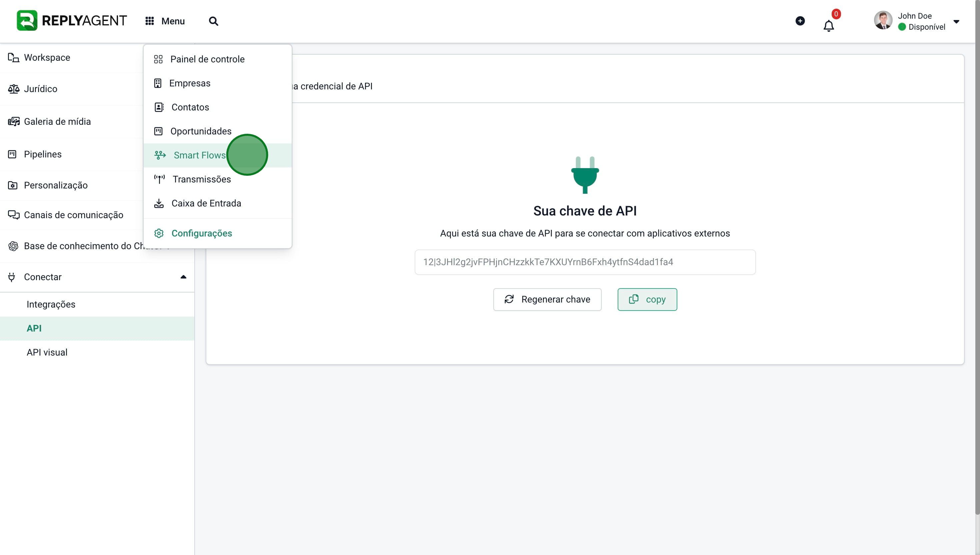980x555 pixels.
Task: Click the clipboard icon in copy button
Action: tap(633, 299)
